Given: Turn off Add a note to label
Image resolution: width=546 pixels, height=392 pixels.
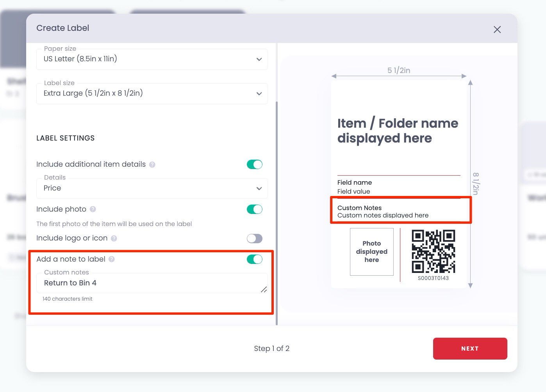Looking at the screenshot, I should tap(255, 259).
